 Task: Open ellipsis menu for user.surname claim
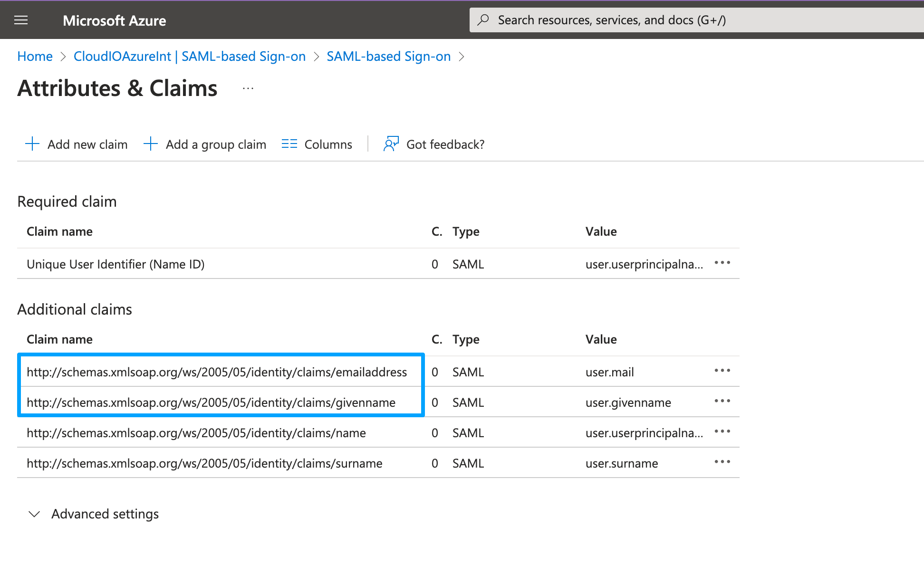722,462
